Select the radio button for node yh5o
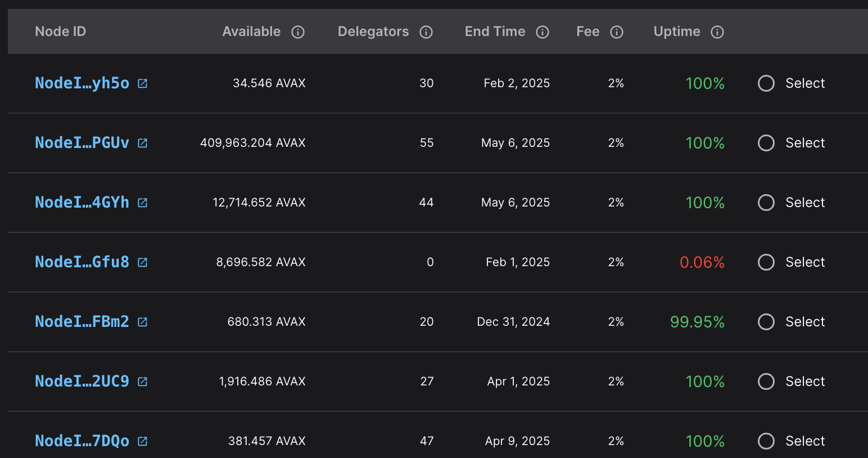Viewport: 868px width, 458px height. [x=766, y=83]
